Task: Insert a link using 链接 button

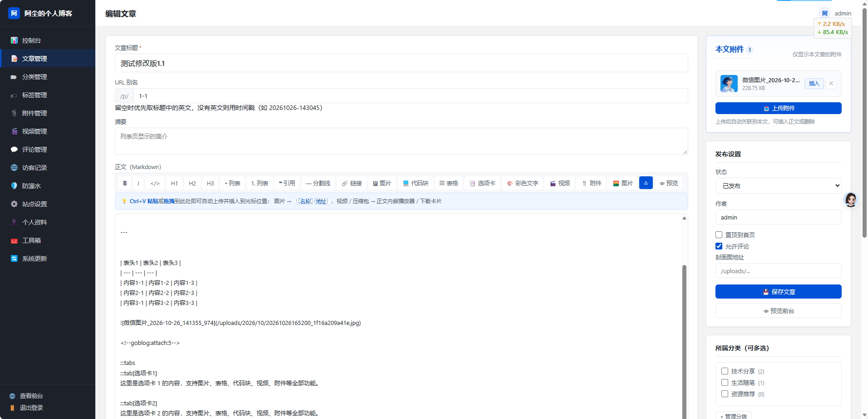Action: pos(352,183)
